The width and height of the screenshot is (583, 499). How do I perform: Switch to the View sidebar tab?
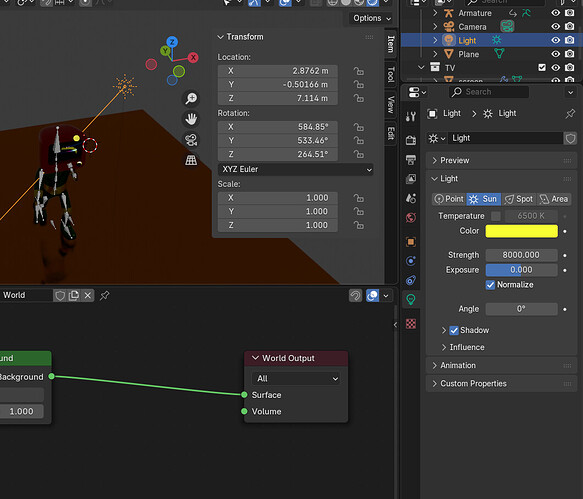tap(390, 104)
